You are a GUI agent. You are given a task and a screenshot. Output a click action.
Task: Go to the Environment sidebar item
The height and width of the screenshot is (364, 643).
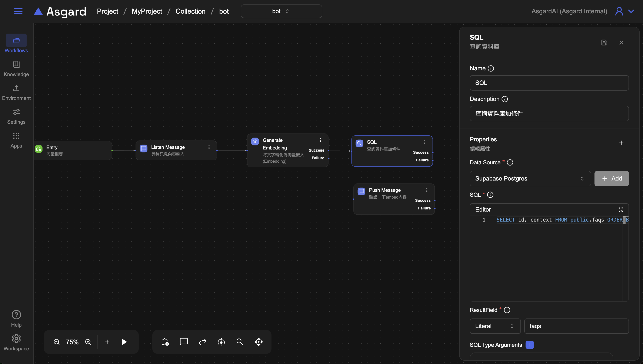coord(16,92)
